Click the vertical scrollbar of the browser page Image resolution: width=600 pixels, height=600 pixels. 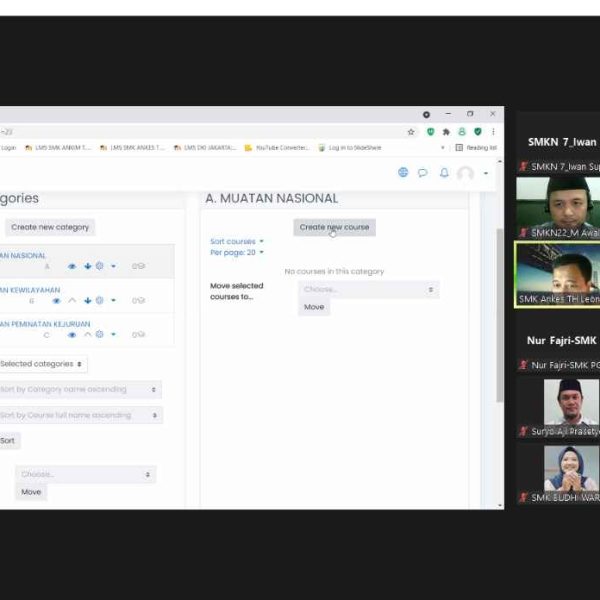coord(499,315)
